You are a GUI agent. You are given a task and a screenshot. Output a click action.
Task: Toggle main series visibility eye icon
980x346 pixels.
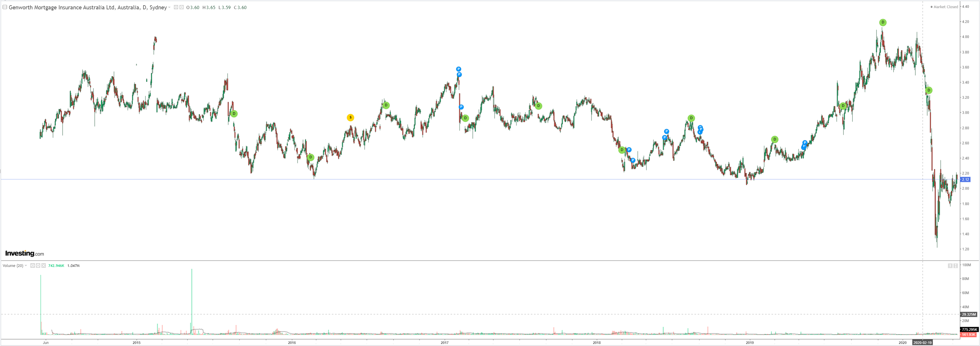pos(176,7)
